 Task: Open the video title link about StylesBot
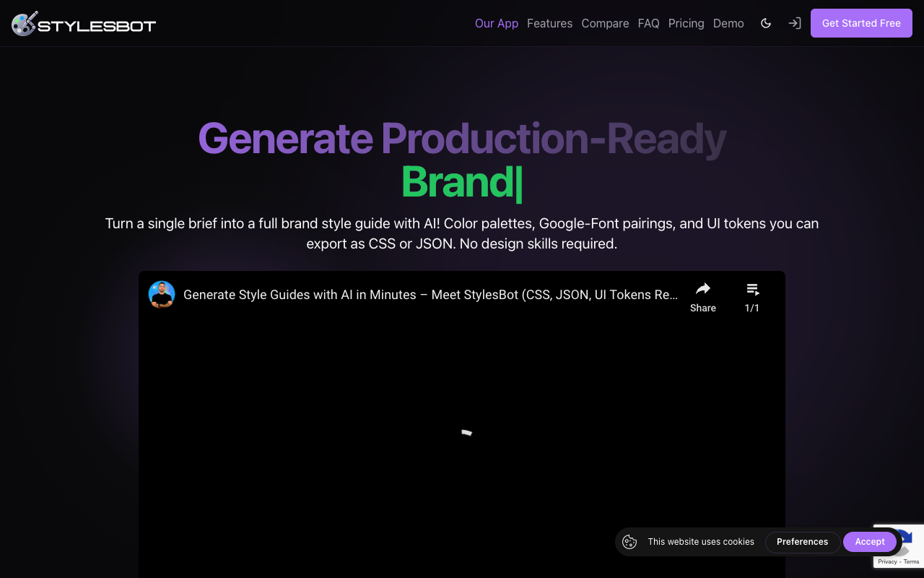click(x=431, y=295)
